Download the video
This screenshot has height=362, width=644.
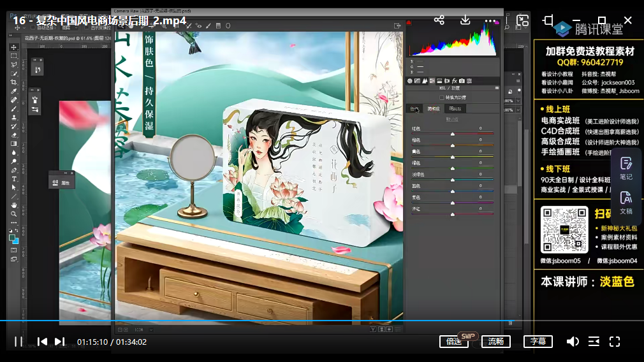pyautogui.click(x=465, y=20)
